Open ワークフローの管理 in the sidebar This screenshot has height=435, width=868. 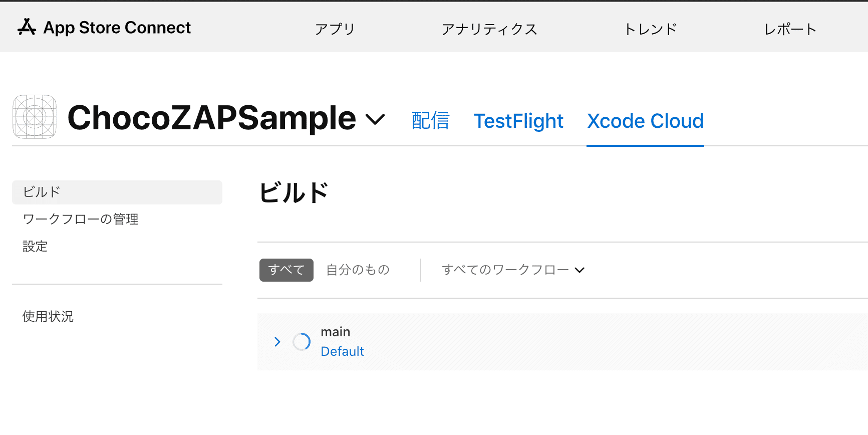point(81,220)
